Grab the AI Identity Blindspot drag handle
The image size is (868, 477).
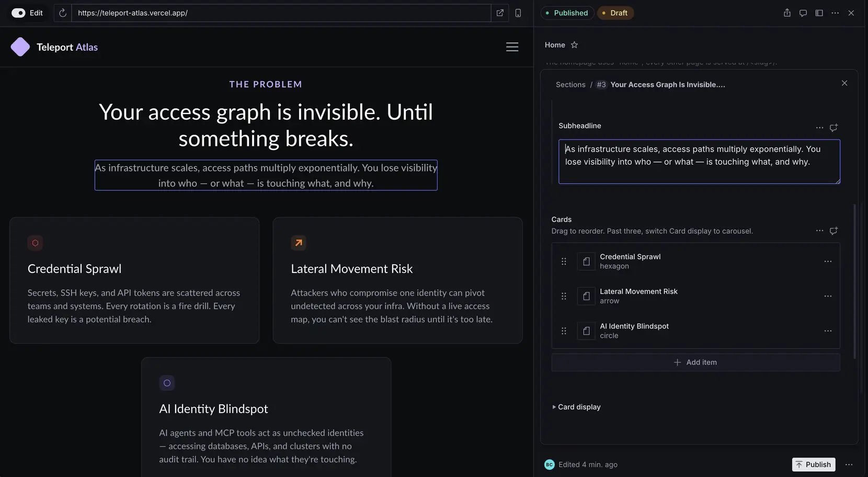564,331
